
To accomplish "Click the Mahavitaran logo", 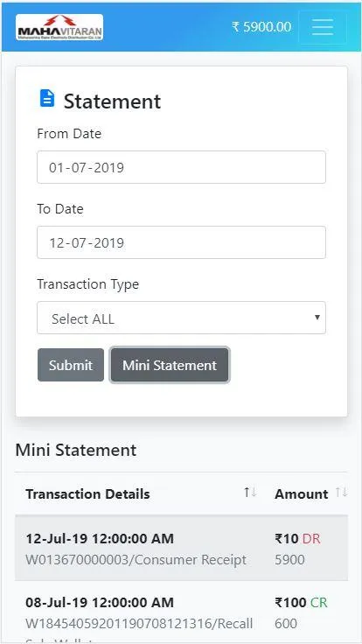I will (x=59, y=27).
